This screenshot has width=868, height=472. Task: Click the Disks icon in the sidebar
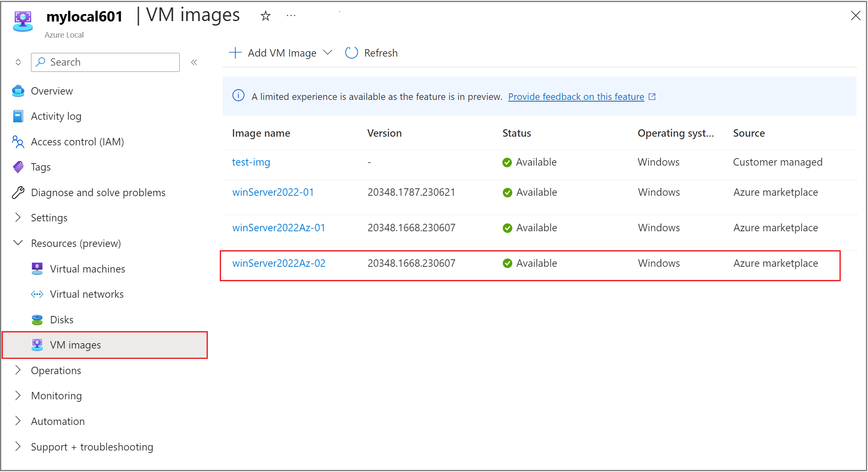pyautogui.click(x=37, y=319)
